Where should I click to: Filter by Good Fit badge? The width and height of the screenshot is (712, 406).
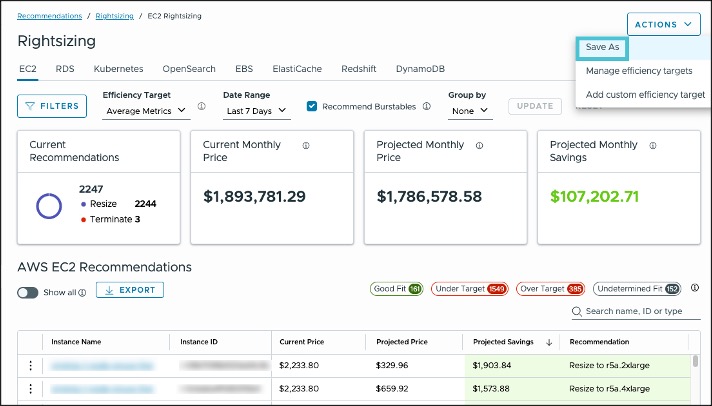coord(396,289)
